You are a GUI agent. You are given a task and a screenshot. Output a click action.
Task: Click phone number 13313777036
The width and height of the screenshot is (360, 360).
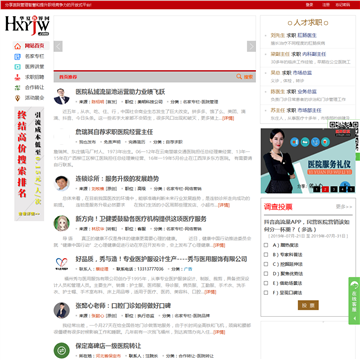[150, 269]
